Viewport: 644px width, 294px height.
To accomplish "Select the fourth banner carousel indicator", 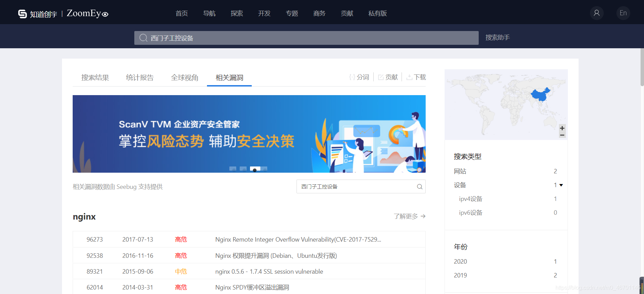I will point(264,169).
